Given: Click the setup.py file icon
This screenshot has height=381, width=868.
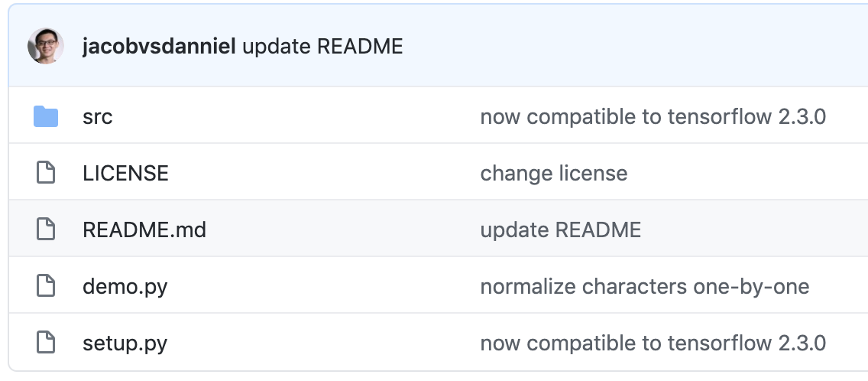Looking at the screenshot, I should coord(46,343).
